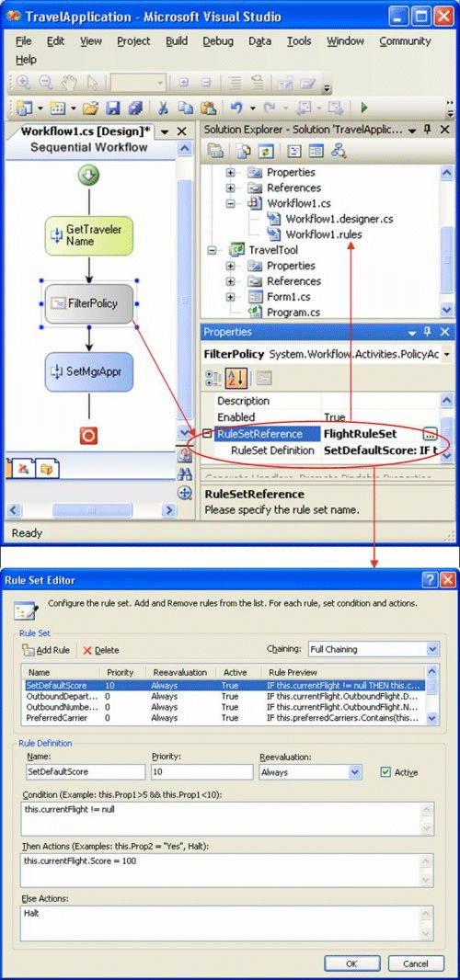Click the Save floppy disk icon
Screen dimensions: 460x980
coord(112,108)
